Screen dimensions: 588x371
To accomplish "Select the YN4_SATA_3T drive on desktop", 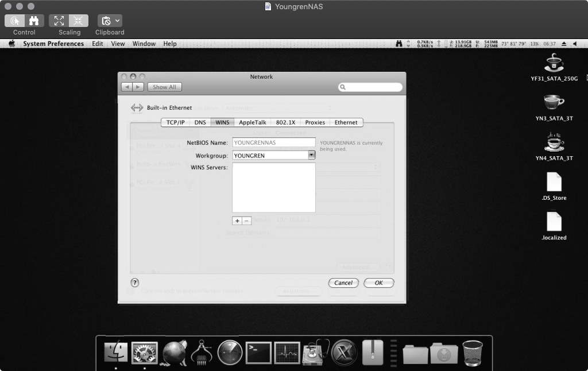I will click(554, 147).
